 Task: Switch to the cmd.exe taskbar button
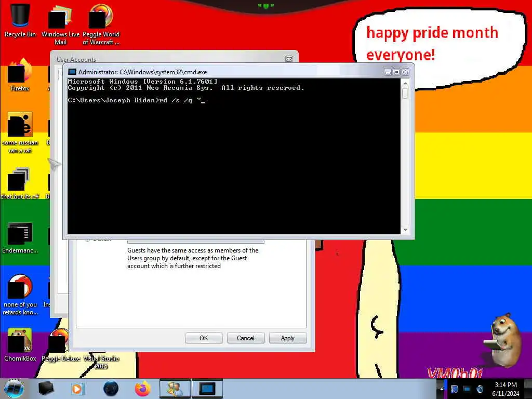[207, 389]
